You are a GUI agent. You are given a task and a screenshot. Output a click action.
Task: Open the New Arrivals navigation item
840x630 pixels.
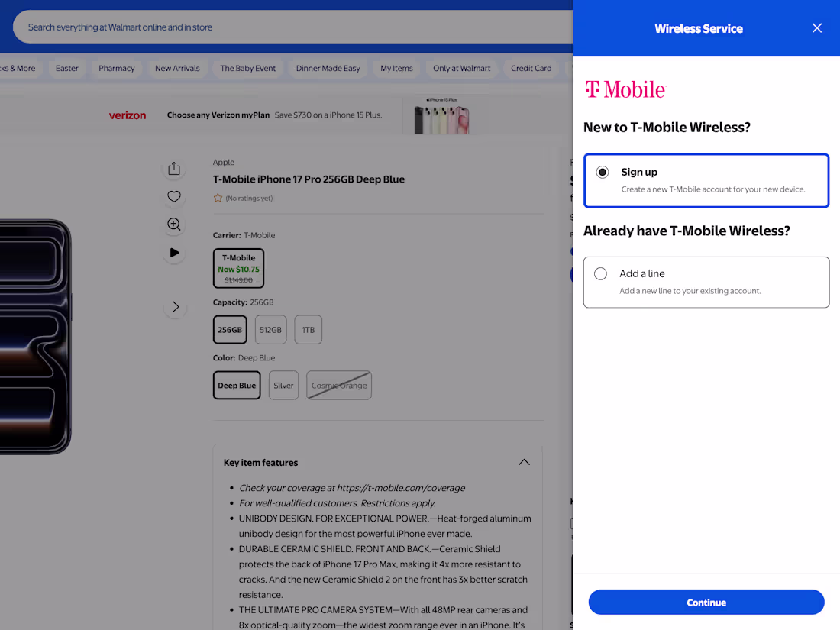click(177, 68)
